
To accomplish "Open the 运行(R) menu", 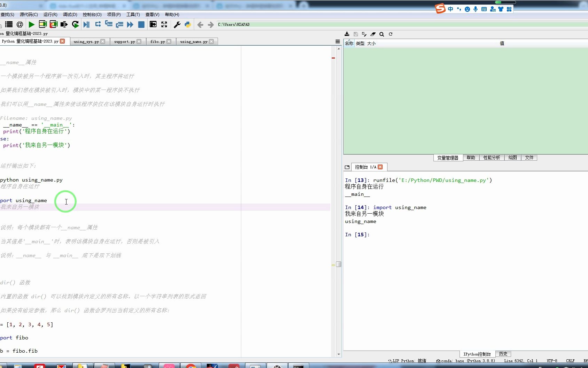I will coord(50,15).
